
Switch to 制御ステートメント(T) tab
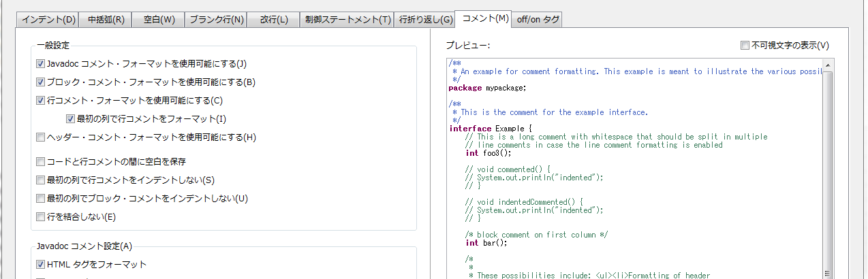(x=348, y=19)
